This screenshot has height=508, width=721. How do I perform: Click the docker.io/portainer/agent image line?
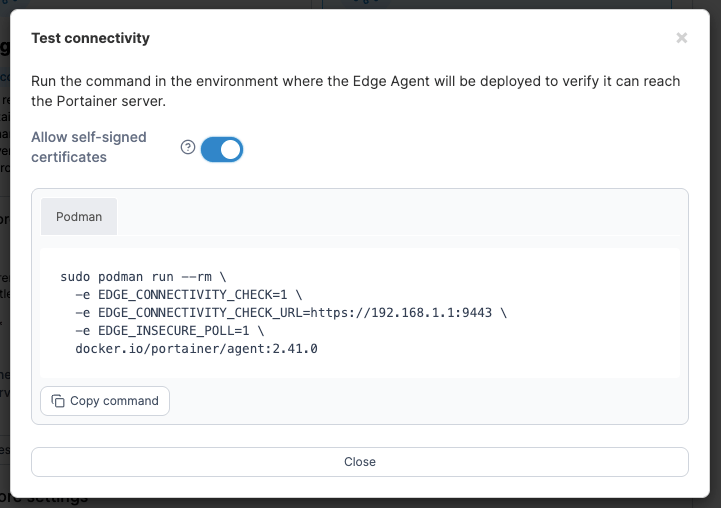coord(196,348)
